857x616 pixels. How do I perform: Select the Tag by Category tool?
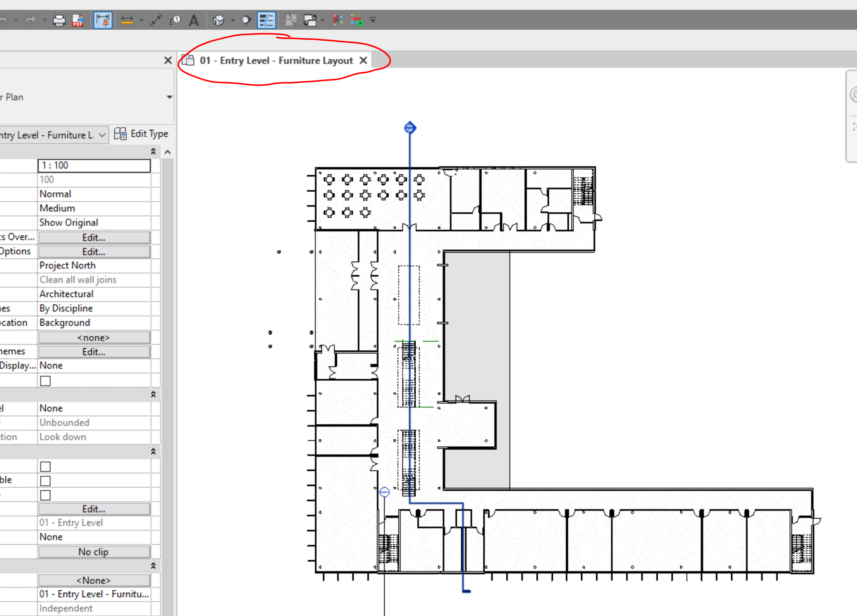click(175, 20)
